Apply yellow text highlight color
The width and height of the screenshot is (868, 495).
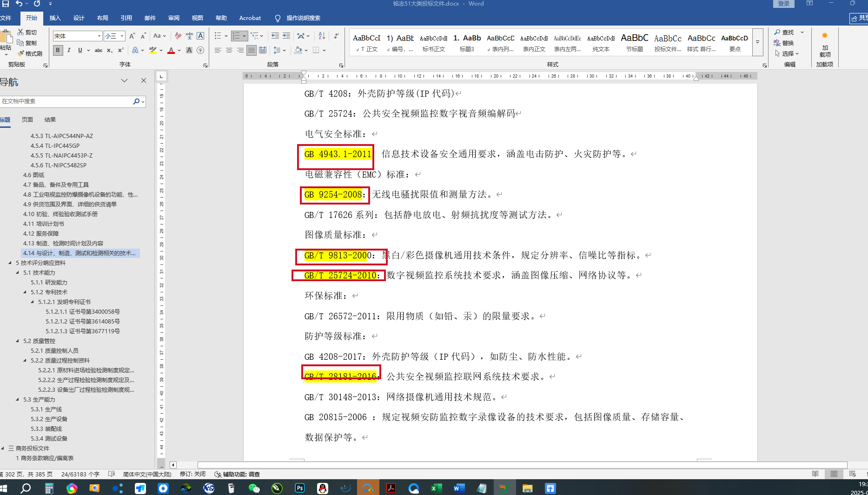coord(152,50)
